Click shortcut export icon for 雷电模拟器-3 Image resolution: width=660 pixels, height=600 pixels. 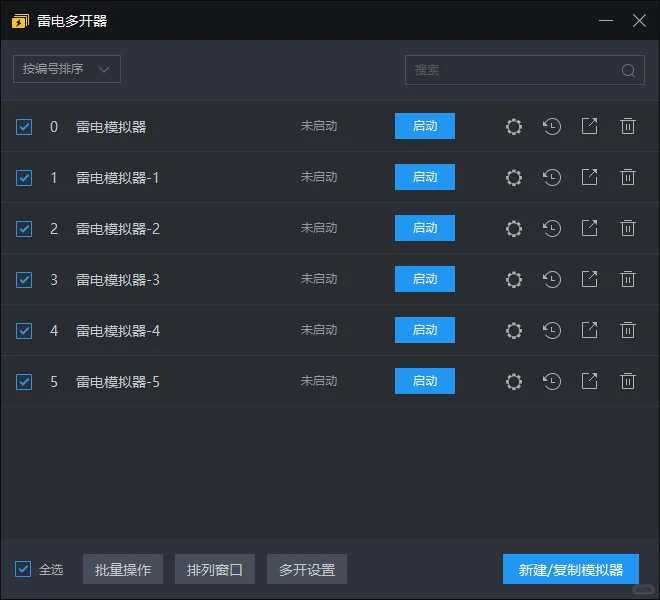[589, 279]
